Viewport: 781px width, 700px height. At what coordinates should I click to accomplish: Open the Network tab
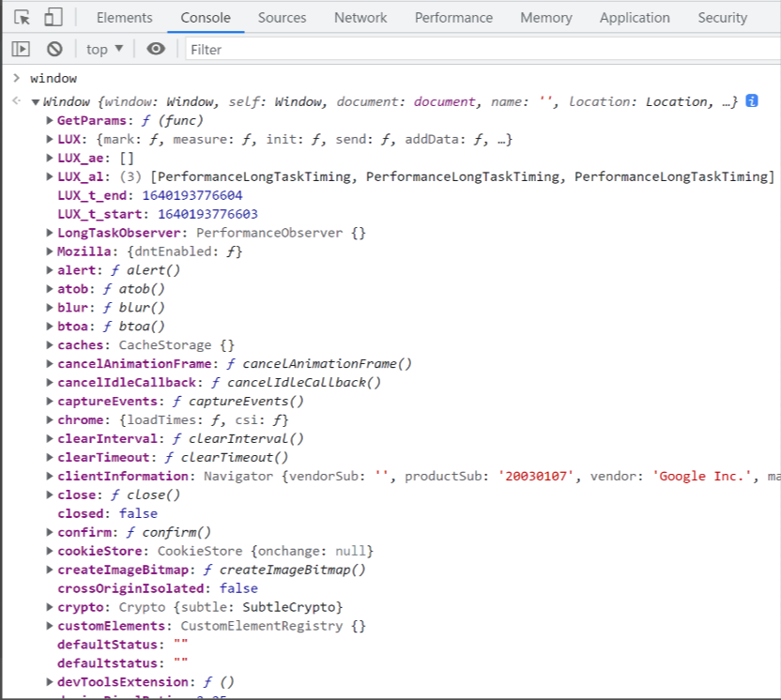tap(360, 18)
